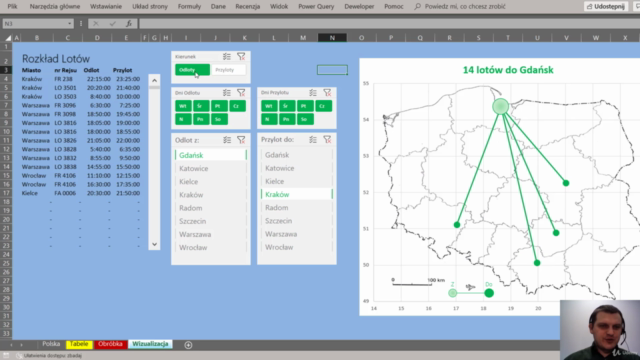Select Szczecin in Odlot z slicer

tap(211, 221)
